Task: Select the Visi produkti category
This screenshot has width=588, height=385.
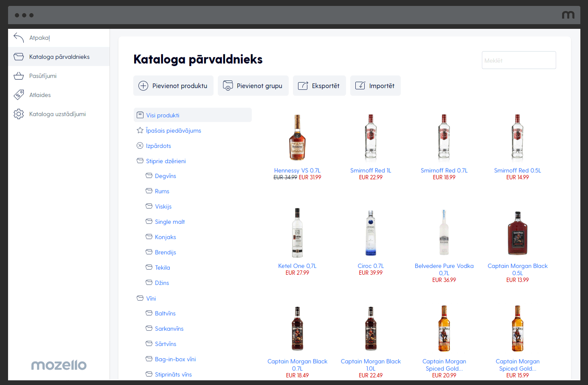Action: coord(193,115)
